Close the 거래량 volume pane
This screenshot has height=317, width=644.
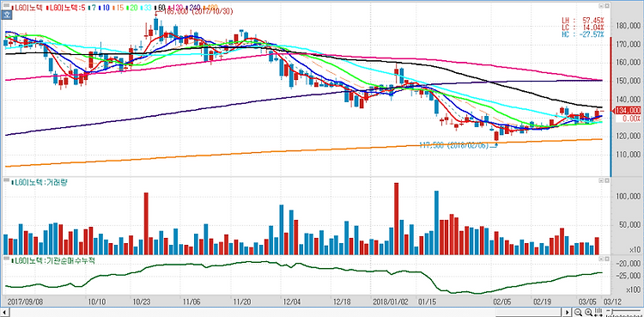[607, 180]
